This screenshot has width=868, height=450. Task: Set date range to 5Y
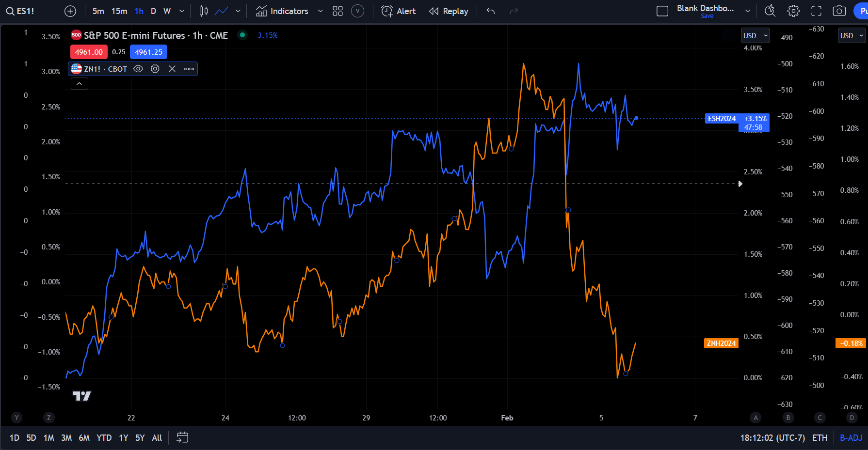pyautogui.click(x=140, y=438)
